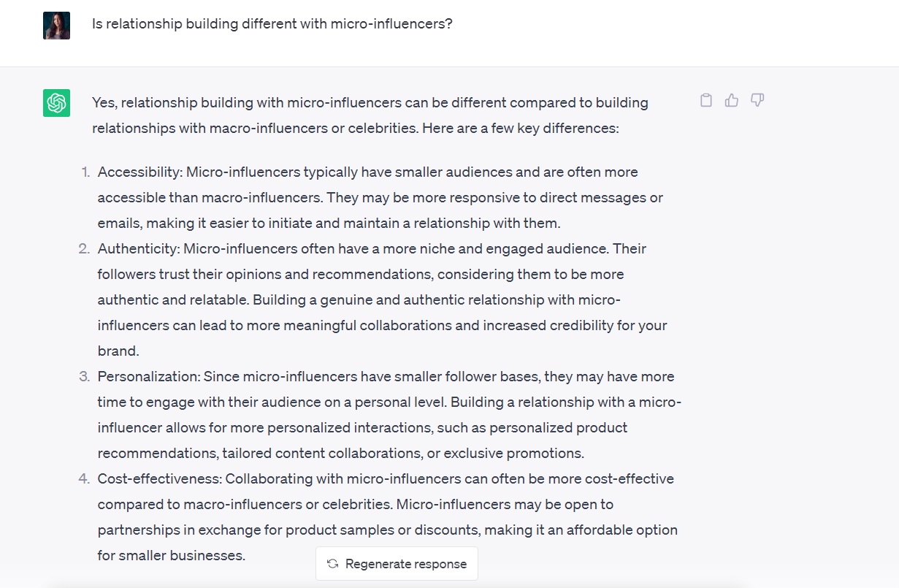Click the word "Accessibility:" in the list
The image size is (899, 588).
(139, 172)
